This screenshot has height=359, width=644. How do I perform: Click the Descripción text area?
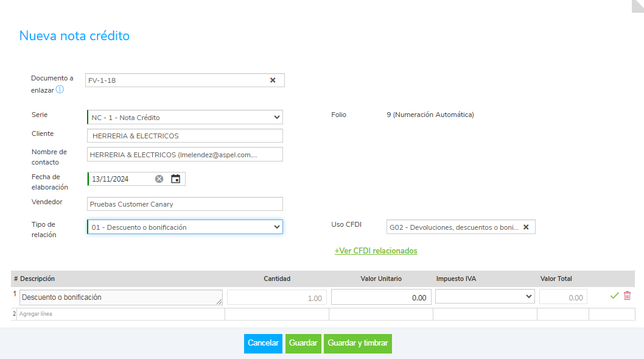[x=121, y=297]
